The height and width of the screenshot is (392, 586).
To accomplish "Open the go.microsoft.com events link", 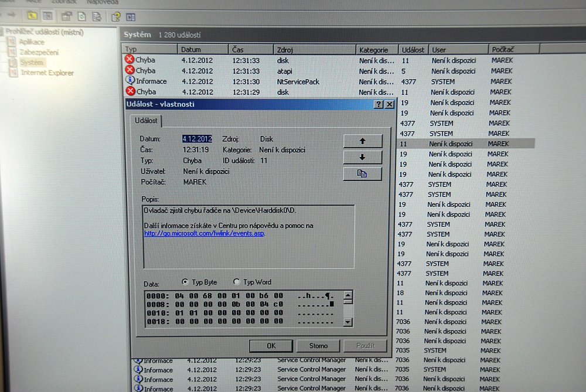I will pos(204,233).
